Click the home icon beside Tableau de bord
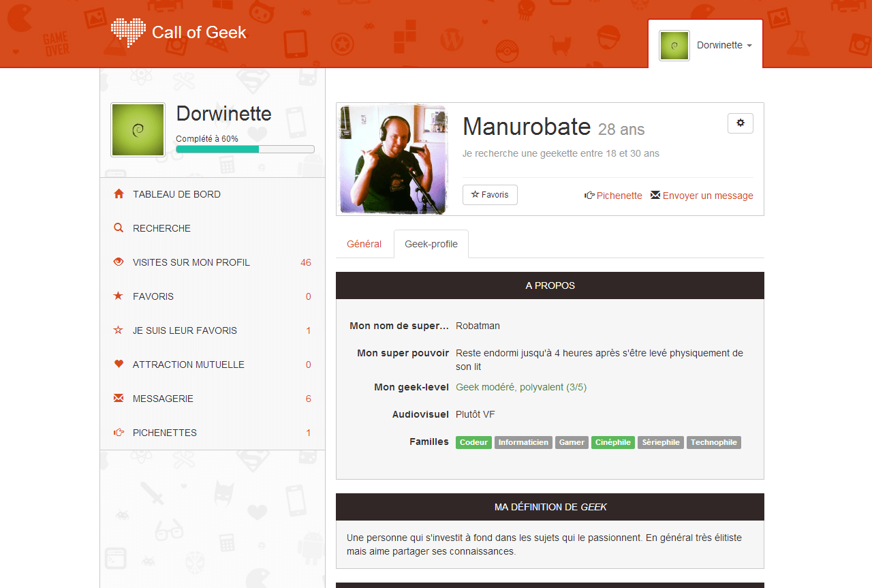The height and width of the screenshot is (588, 872). click(119, 194)
